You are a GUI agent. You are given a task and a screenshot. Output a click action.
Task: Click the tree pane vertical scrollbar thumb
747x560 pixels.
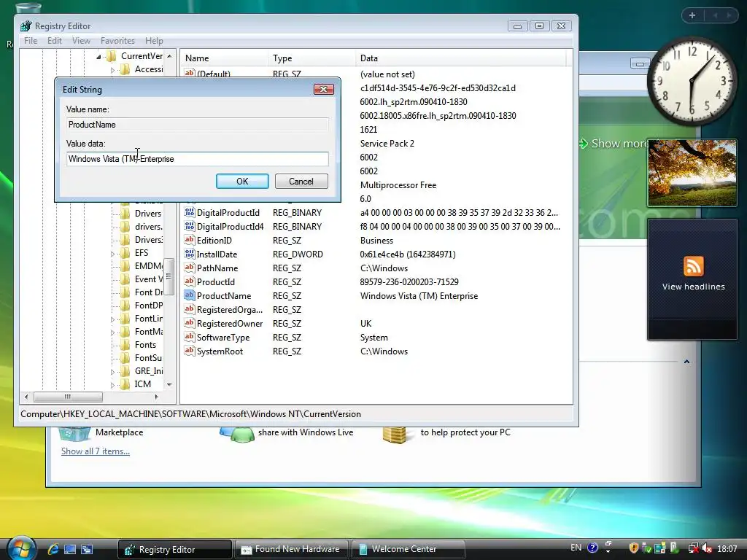(169, 276)
